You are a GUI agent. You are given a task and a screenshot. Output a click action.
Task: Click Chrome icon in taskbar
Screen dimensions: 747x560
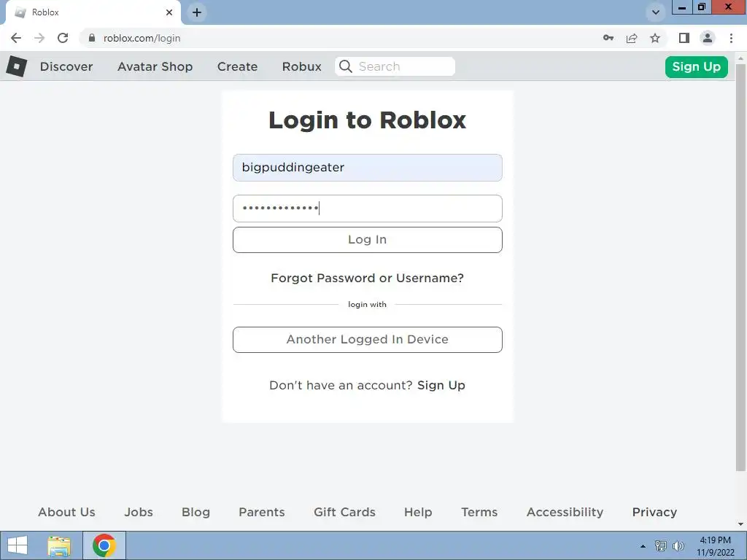pyautogui.click(x=104, y=545)
